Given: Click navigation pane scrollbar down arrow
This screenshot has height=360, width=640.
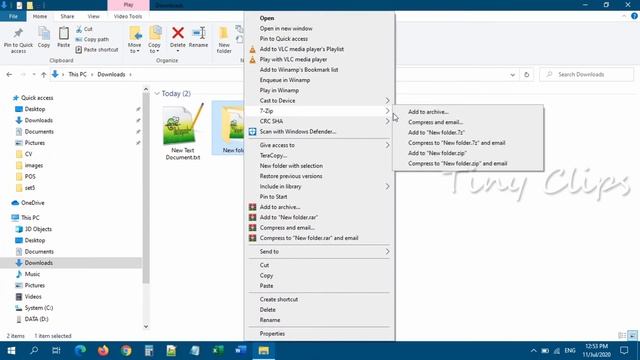Looking at the screenshot, I should (x=146, y=327).
